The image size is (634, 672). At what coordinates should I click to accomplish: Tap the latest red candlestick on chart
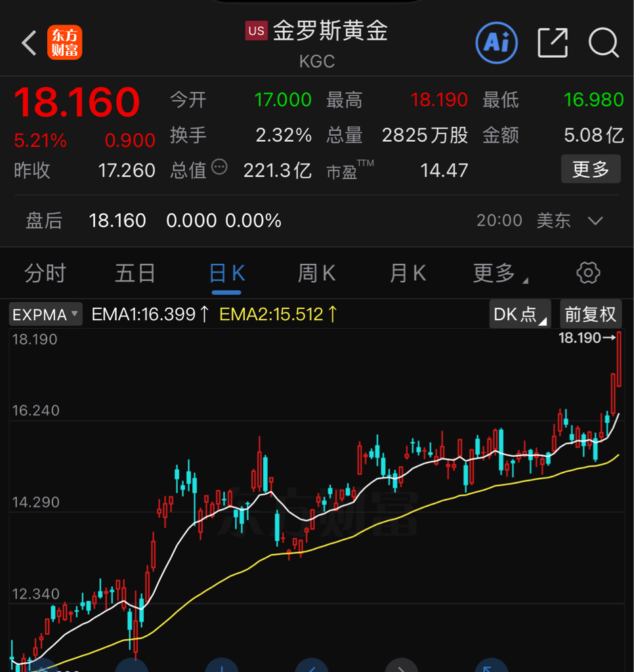619,359
